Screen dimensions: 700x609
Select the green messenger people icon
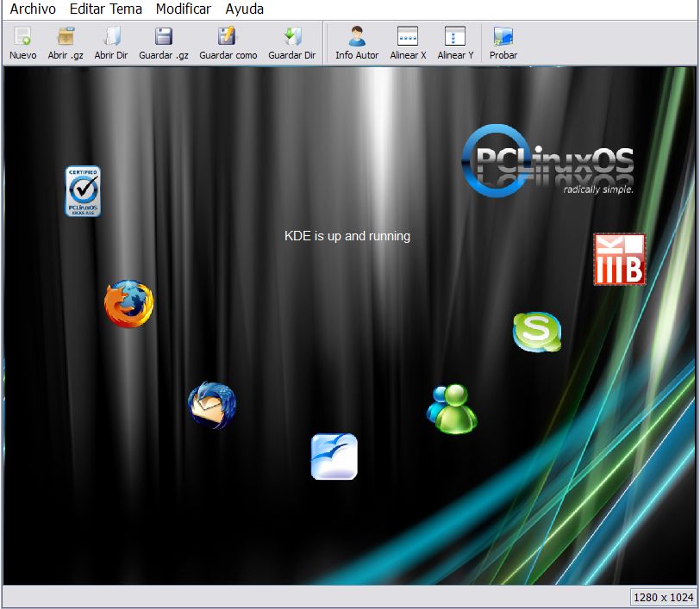[x=452, y=408]
